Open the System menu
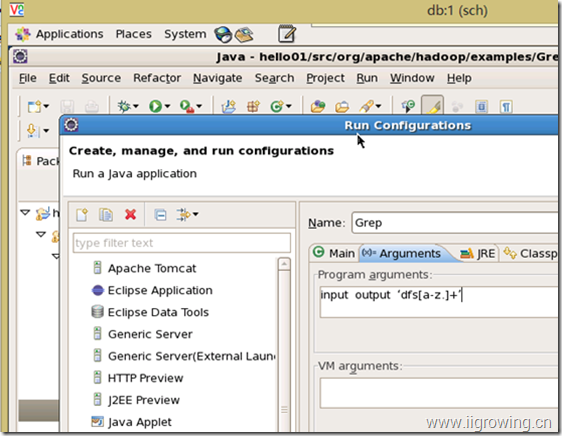Screen dimensions: 562x436 [x=185, y=34]
